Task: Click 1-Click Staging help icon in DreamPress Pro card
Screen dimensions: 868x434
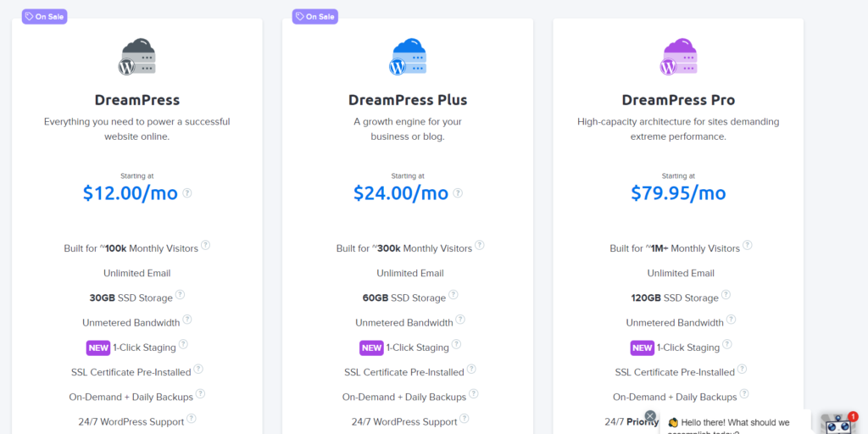Action: (726, 344)
